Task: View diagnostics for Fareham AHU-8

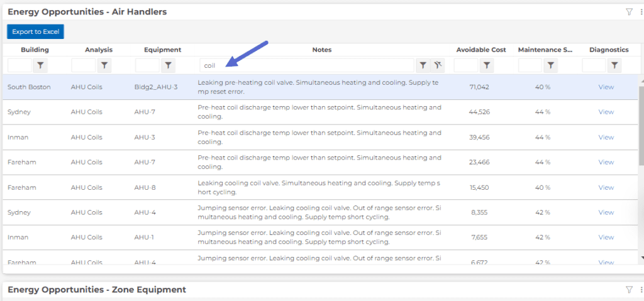Action: click(606, 187)
